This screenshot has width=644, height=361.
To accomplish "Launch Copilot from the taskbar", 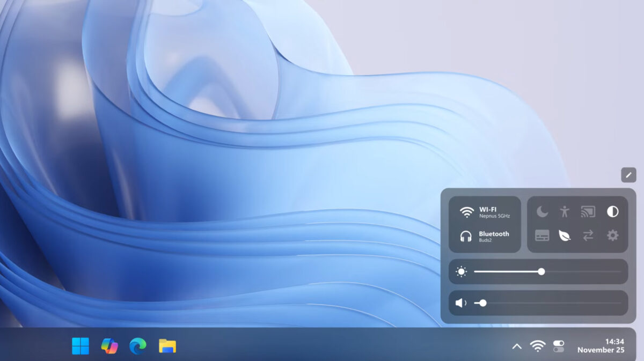I will tap(109, 347).
